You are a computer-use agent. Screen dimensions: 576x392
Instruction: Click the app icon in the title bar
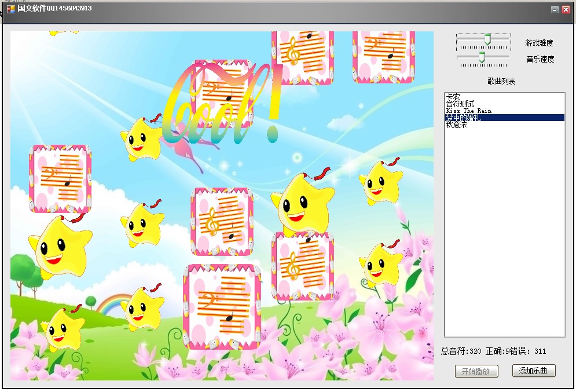click(x=11, y=9)
